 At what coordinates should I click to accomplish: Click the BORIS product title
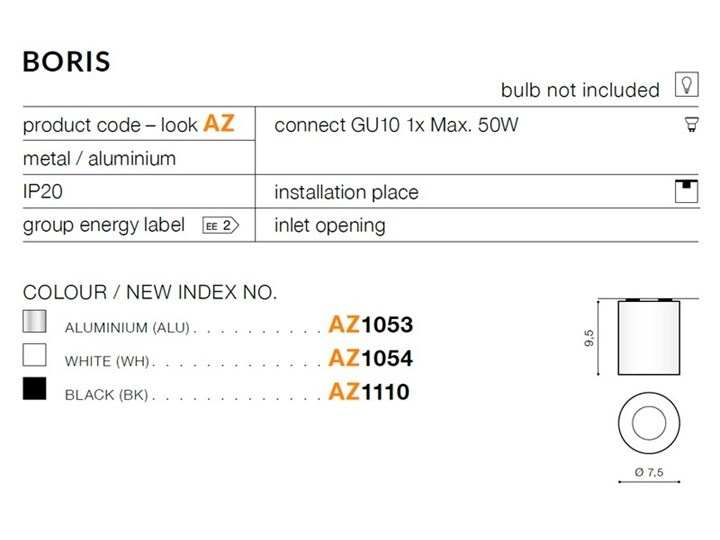click(x=67, y=62)
